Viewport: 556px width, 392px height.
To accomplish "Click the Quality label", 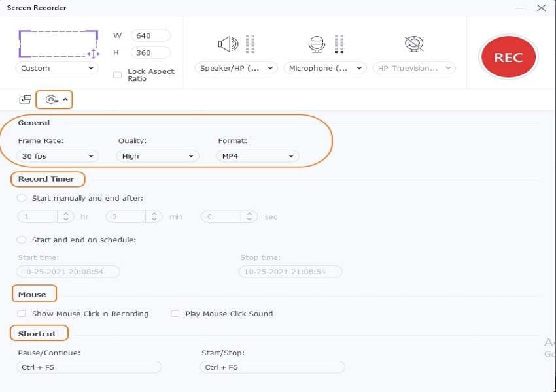I will click(x=132, y=140).
